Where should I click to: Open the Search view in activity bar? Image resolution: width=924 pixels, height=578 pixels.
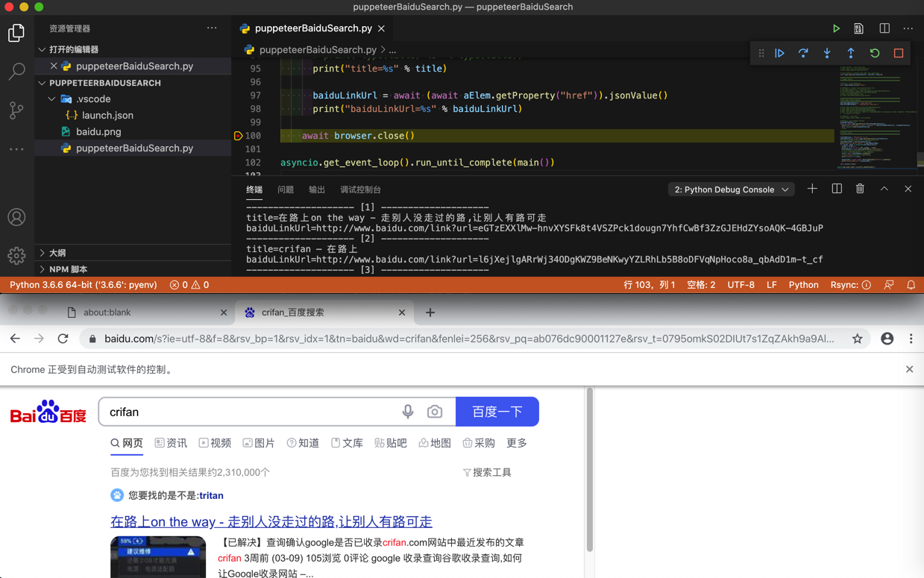click(x=16, y=72)
